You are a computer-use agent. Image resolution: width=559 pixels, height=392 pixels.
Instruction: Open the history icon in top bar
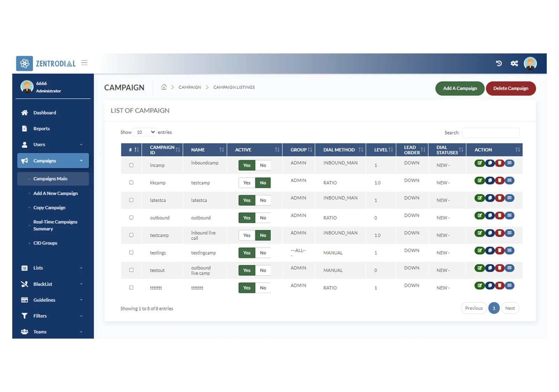499,63
